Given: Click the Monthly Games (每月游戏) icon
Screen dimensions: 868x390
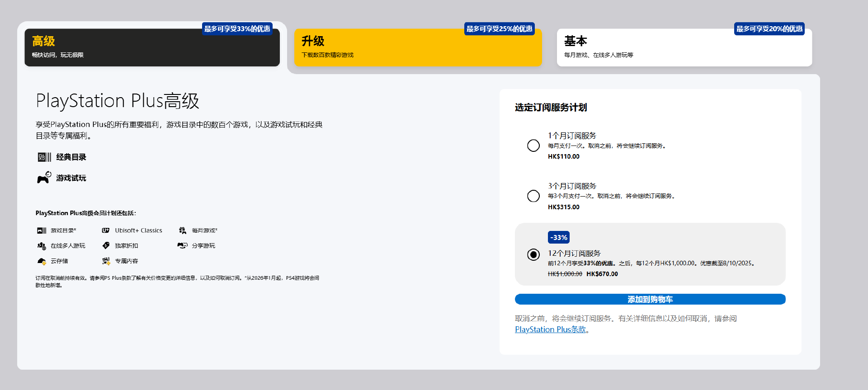Looking at the screenshot, I should pos(183,230).
